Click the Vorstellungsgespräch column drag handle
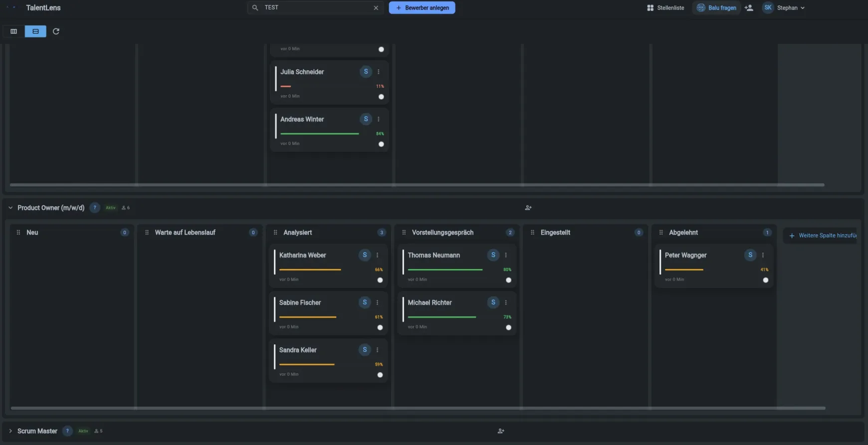The width and height of the screenshot is (868, 445). 404,233
